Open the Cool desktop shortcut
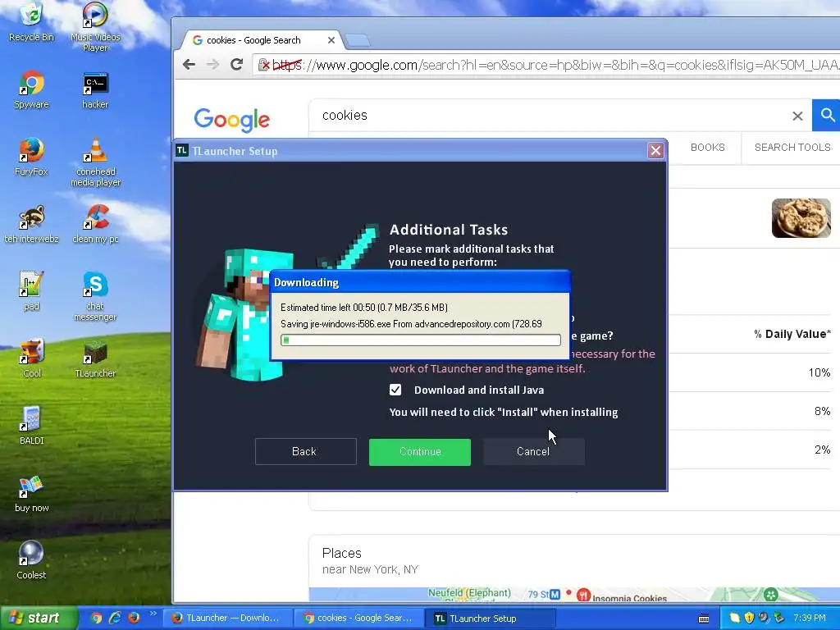840x630 pixels. click(31, 358)
